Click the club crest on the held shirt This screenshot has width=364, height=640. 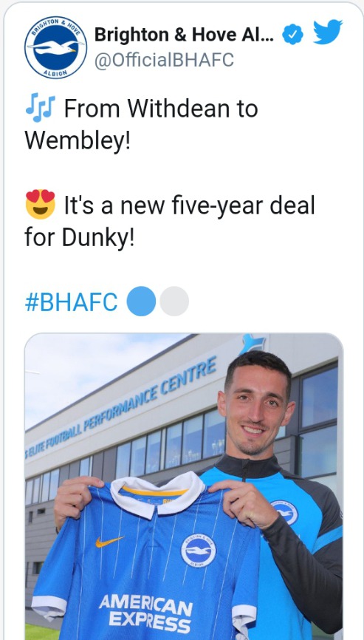199,550
